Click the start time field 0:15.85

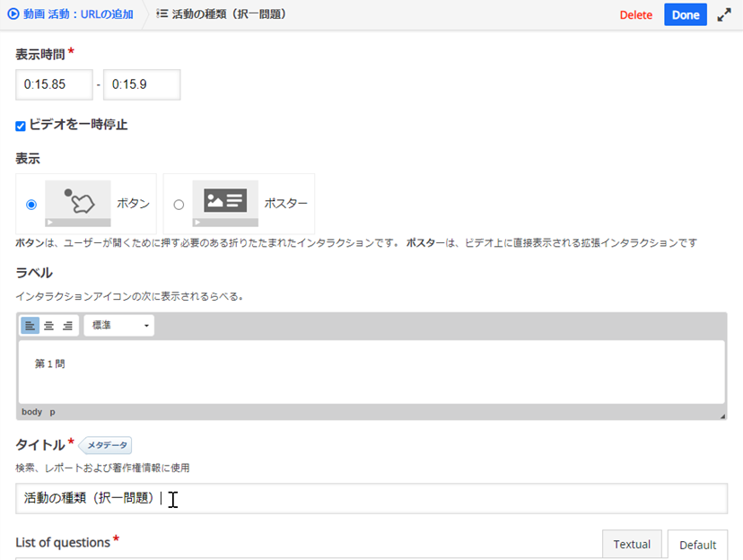pyautogui.click(x=54, y=84)
